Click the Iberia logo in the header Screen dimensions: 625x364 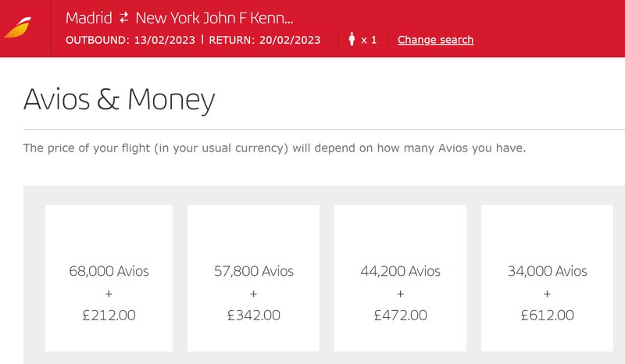tap(18, 28)
